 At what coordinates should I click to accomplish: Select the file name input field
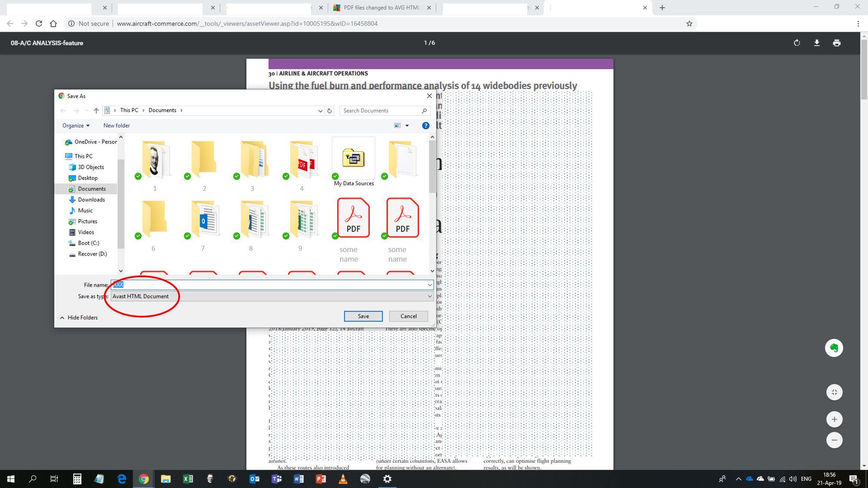(x=260, y=285)
